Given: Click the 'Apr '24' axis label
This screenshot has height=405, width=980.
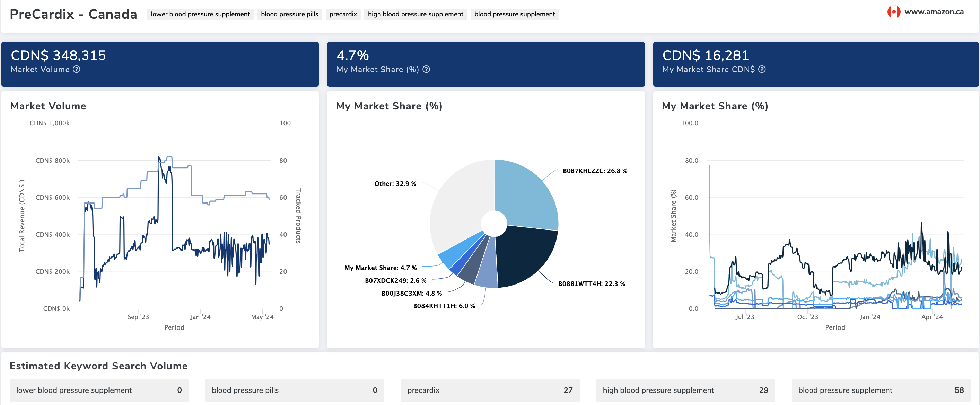Looking at the screenshot, I should tap(932, 317).
